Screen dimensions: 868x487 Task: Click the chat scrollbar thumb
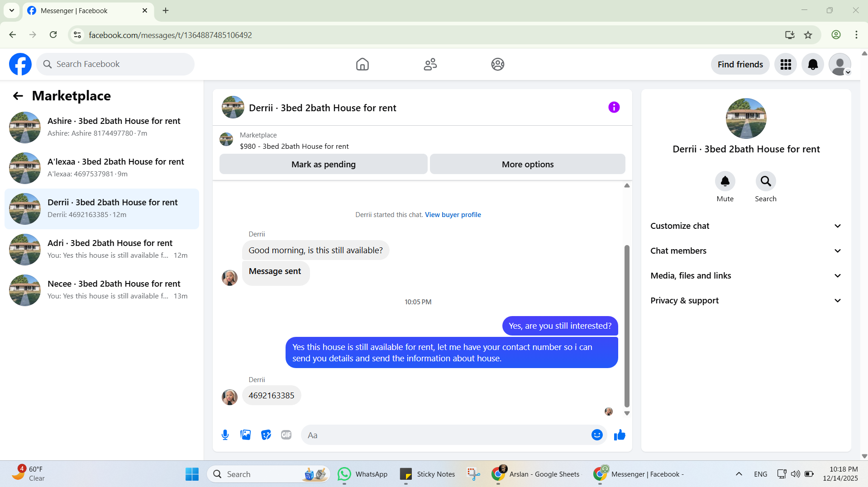[627, 326]
